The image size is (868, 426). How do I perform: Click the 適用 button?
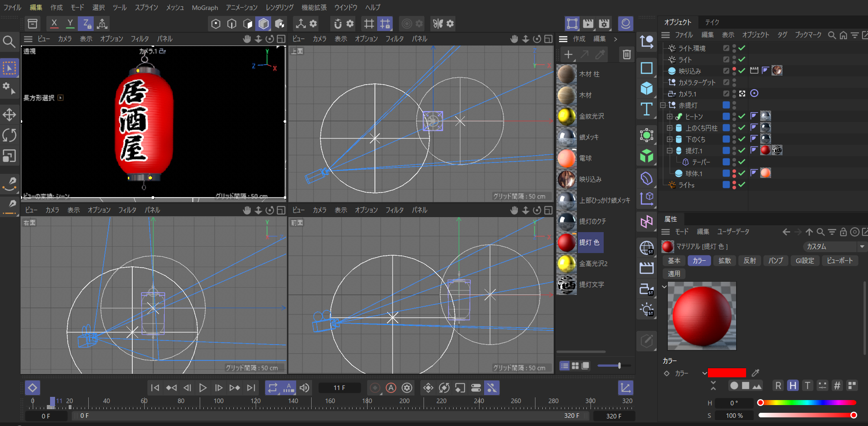[x=674, y=274]
